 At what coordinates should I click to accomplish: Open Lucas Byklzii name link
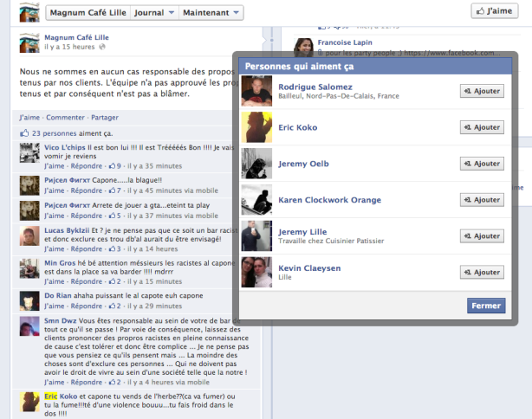tap(67, 230)
